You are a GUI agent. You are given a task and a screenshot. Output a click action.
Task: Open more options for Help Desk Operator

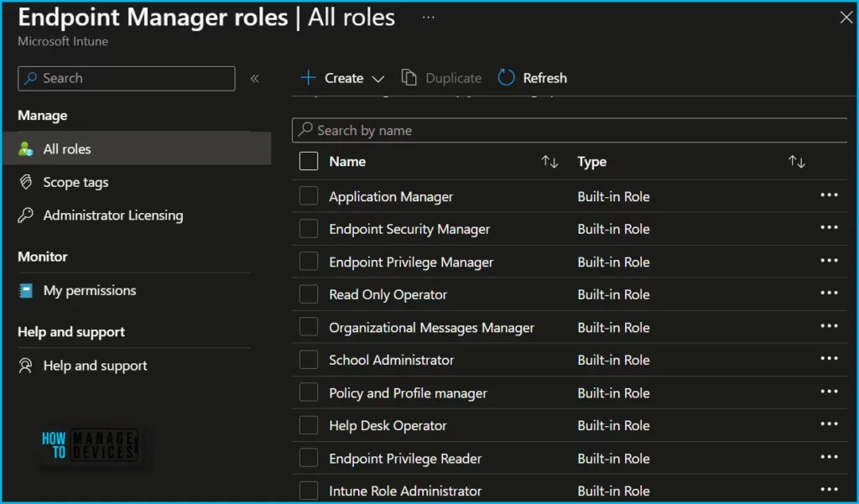(x=830, y=423)
